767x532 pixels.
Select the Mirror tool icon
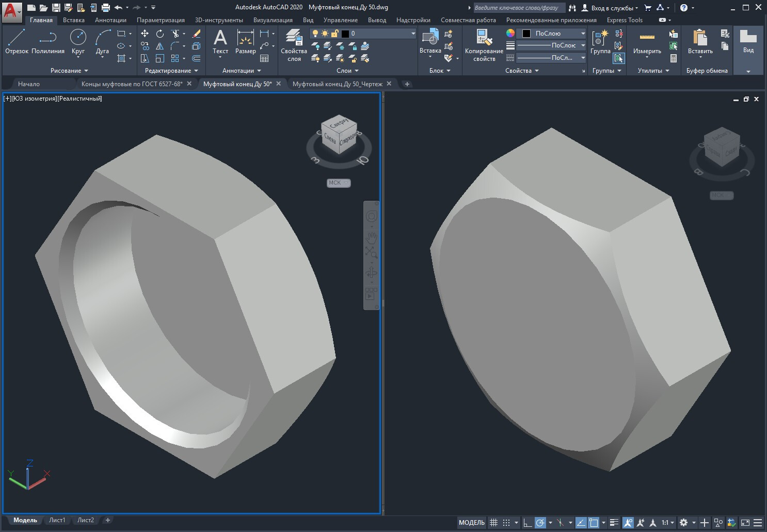point(160,46)
